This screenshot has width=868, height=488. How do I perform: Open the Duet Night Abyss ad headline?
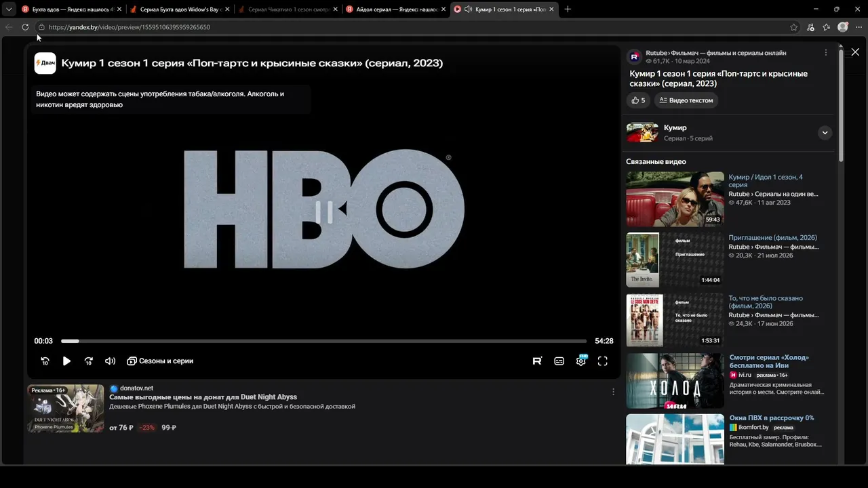203,397
